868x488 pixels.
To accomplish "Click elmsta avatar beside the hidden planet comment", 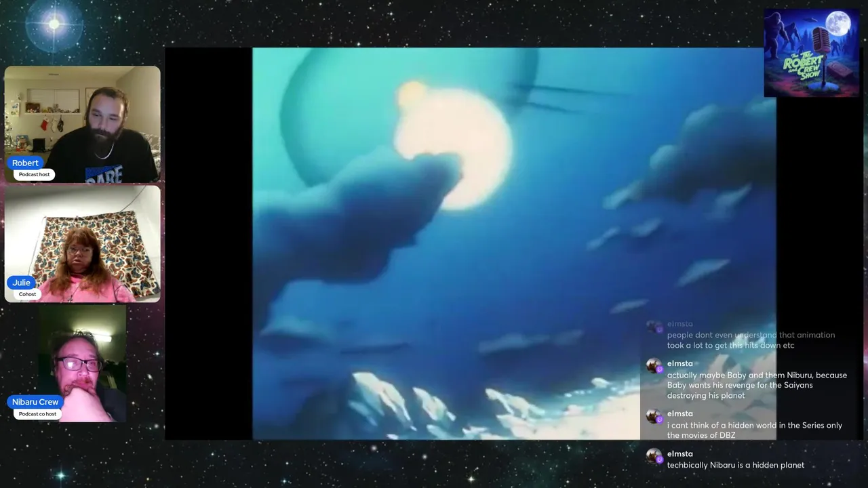I will pos(654,456).
